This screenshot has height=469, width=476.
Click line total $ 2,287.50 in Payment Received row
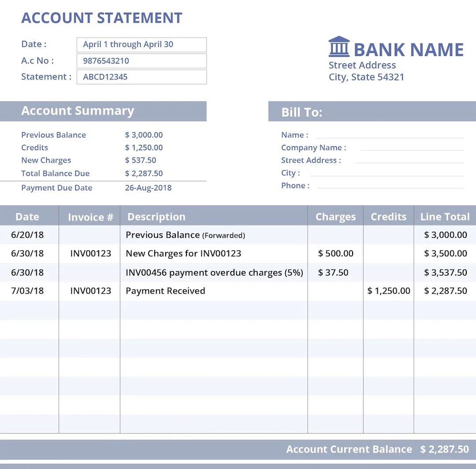click(445, 291)
